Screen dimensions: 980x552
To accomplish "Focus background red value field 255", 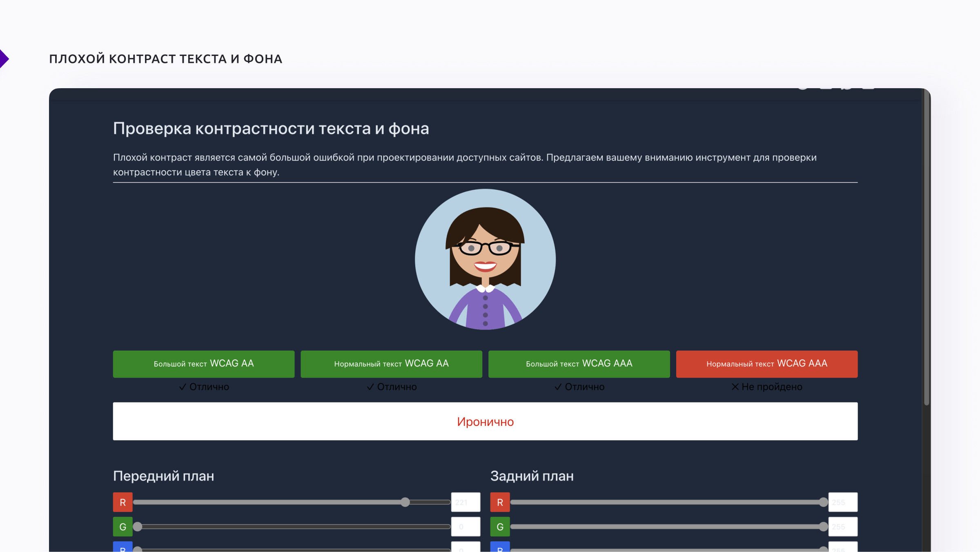I will coord(843,502).
